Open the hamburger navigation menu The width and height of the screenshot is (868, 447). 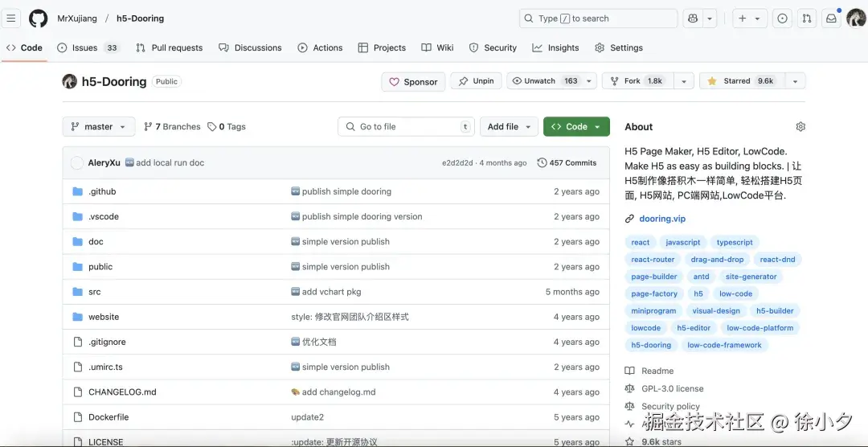pos(11,18)
